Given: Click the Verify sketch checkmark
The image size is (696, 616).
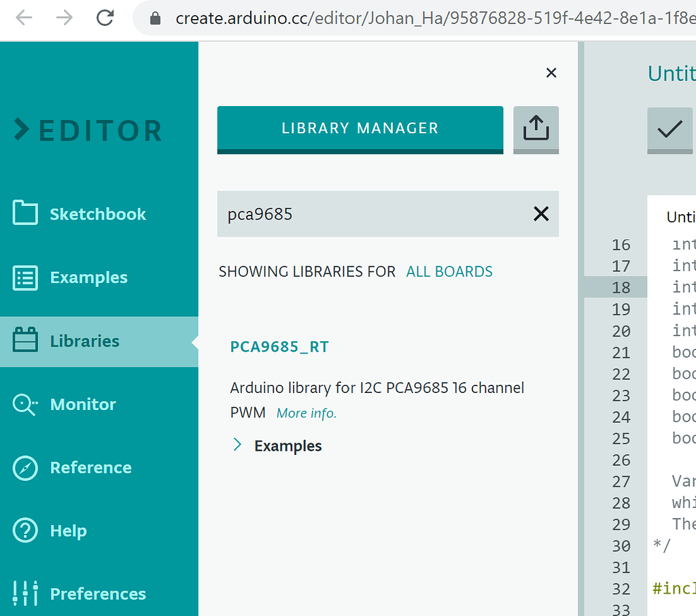Looking at the screenshot, I should [672, 129].
